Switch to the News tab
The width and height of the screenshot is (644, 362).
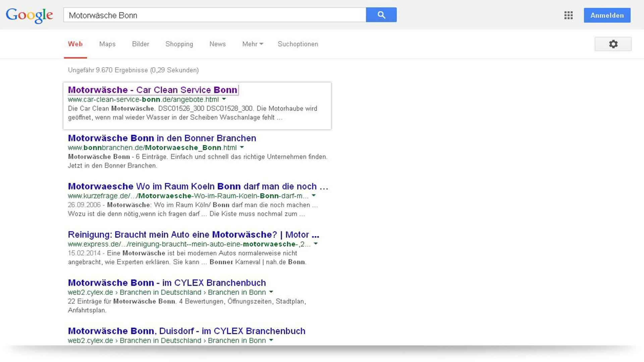(x=217, y=44)
